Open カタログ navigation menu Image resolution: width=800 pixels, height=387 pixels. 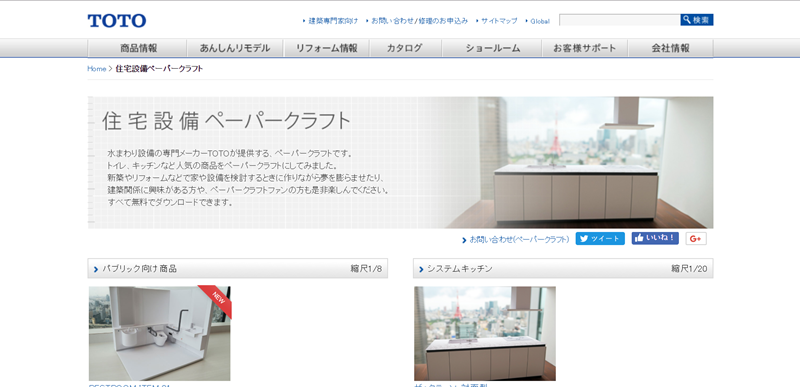pos(406,48)
